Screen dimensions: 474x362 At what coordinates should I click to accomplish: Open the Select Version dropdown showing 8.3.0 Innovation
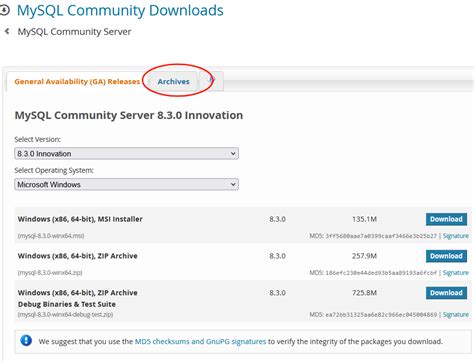(x=126, y=154)
